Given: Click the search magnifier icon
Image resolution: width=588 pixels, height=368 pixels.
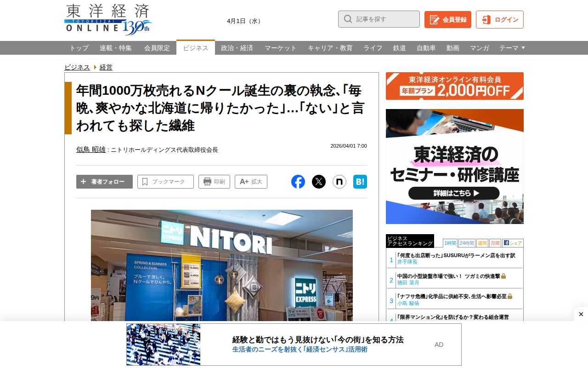Looking at the screenshot, I should coord(348,19).
